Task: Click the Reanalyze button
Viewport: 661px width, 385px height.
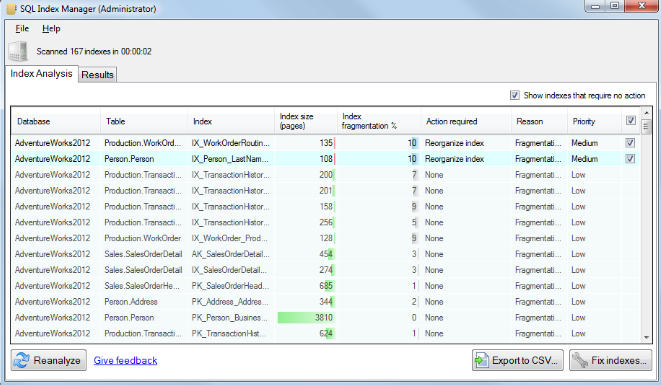Action: [48, 360]
